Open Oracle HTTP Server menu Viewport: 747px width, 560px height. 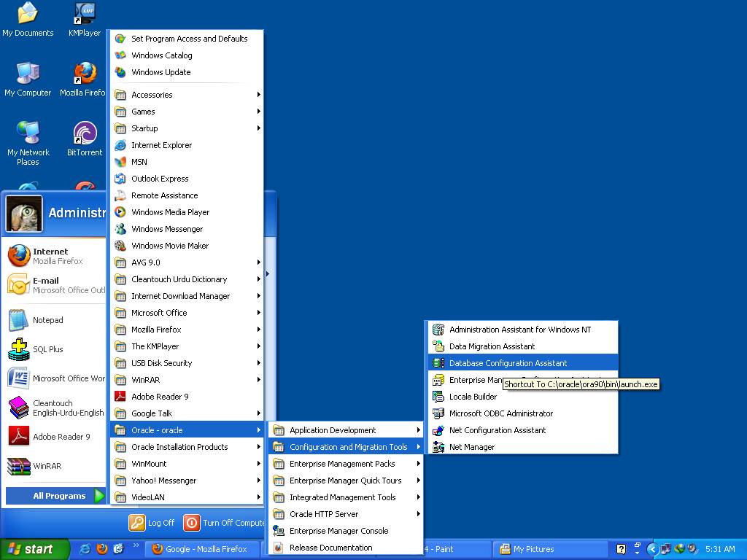tap(346, 514)
